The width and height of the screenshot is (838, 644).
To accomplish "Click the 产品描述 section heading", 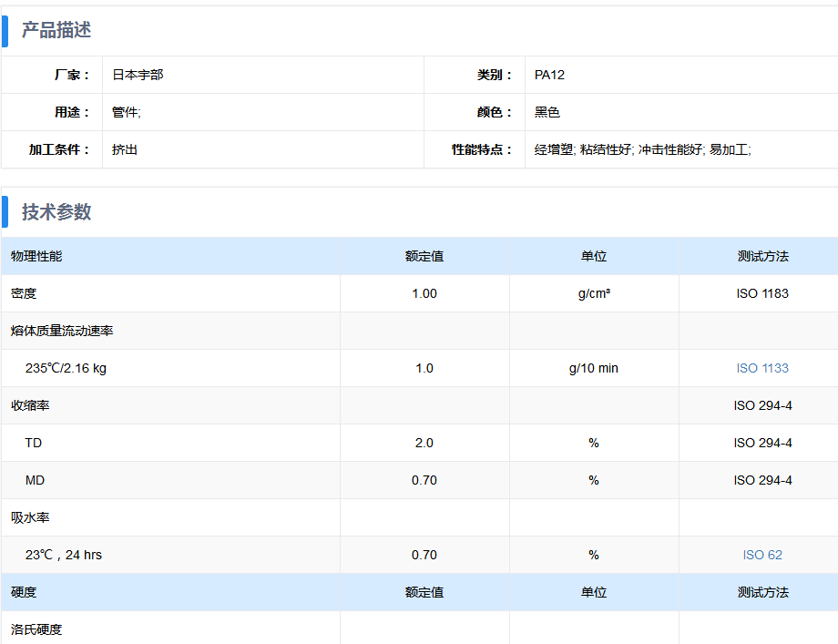I will [x=56, y=30].
